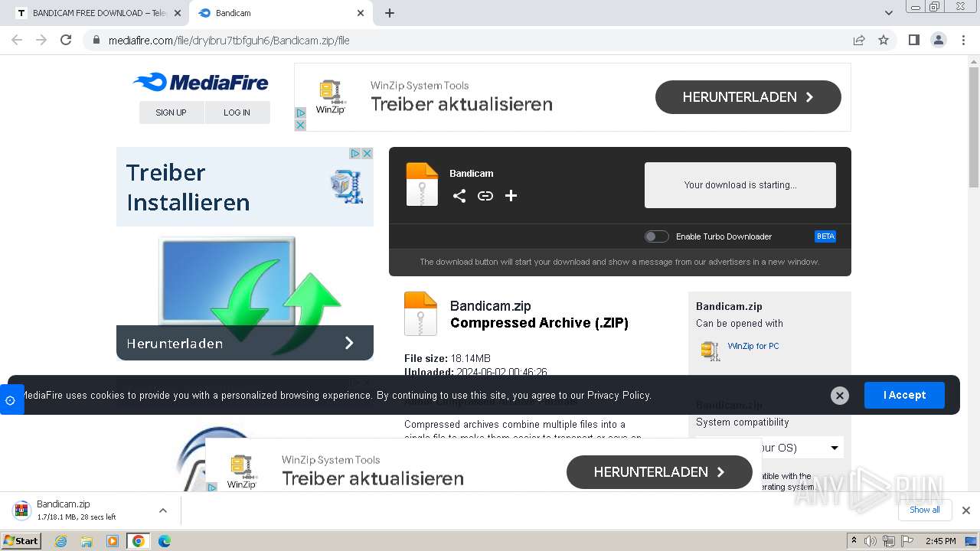Image resolution: width=980 pixels, height=551 pixels.
Task: Click the WinZip for PC icon
Action: (x=710, y=350)
